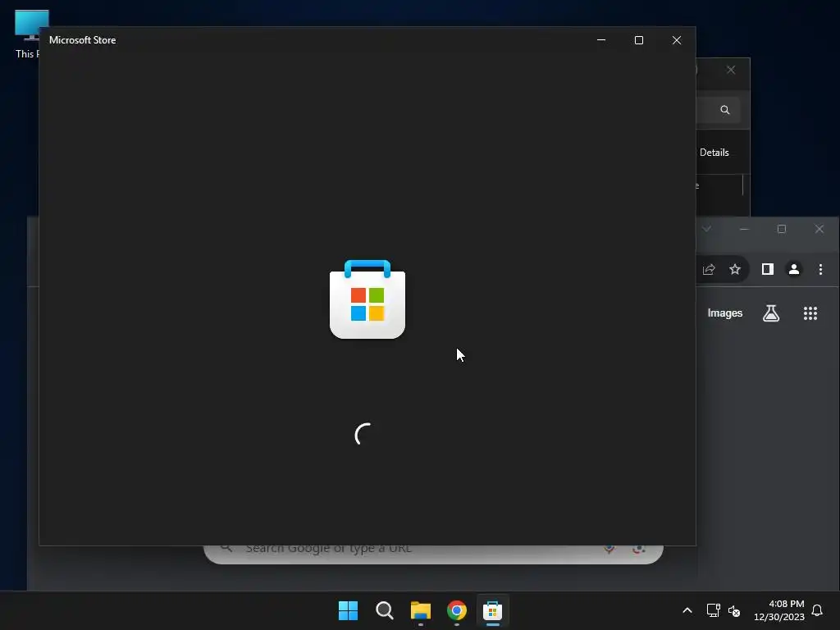Open Windows Start menu
Image resolution: width=840 pixels, height=630 pixels.
tap(348, 610)
